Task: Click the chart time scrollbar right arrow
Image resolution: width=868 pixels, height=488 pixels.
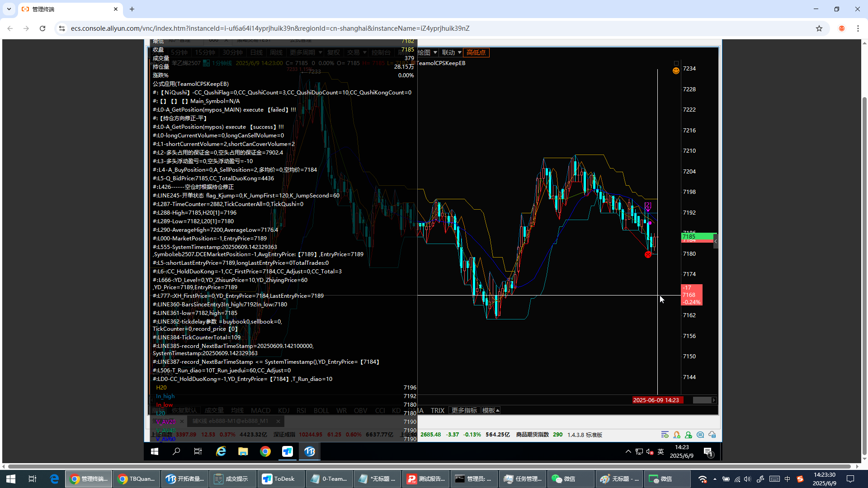Action: (714, 400)
